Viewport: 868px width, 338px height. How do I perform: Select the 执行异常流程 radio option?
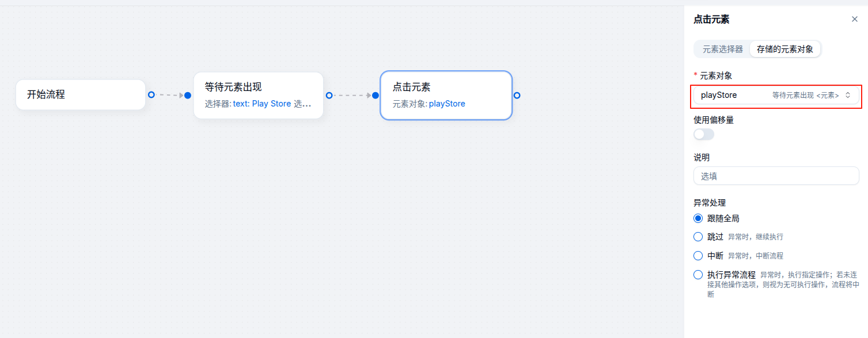pyautogui.click(x=698, y=275)
